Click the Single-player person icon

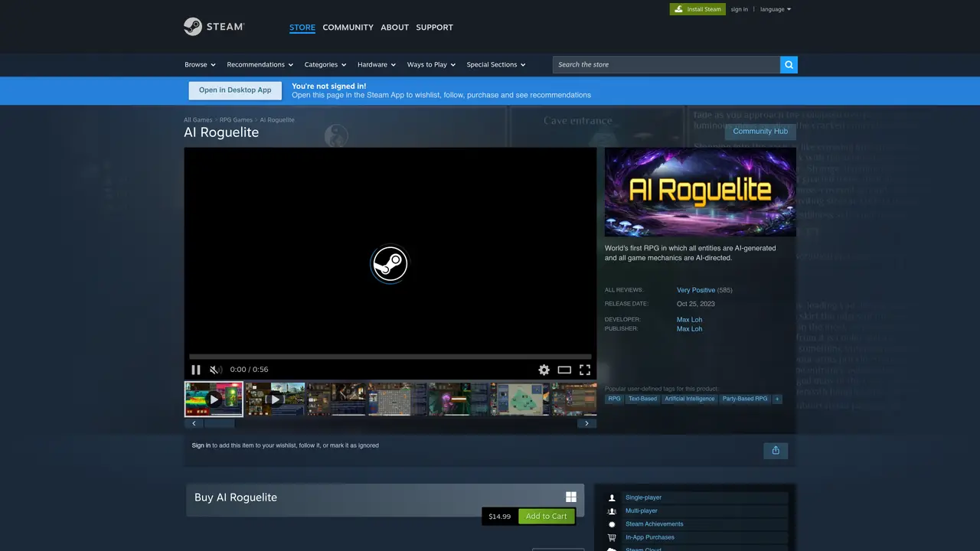click(x=612, y=497)
